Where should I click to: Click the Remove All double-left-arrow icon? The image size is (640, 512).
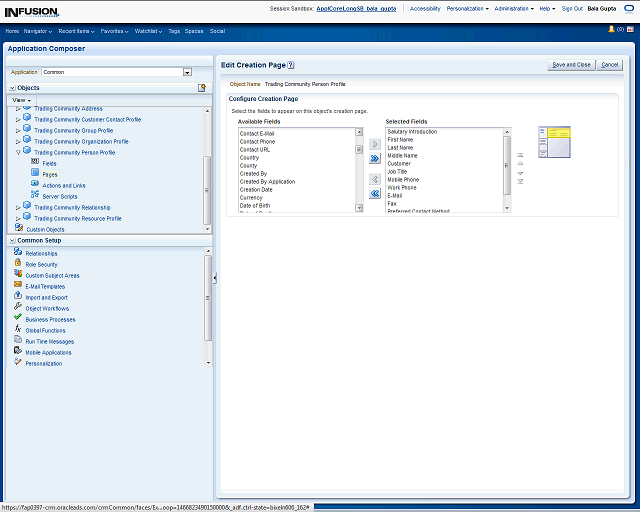point(374,193)
